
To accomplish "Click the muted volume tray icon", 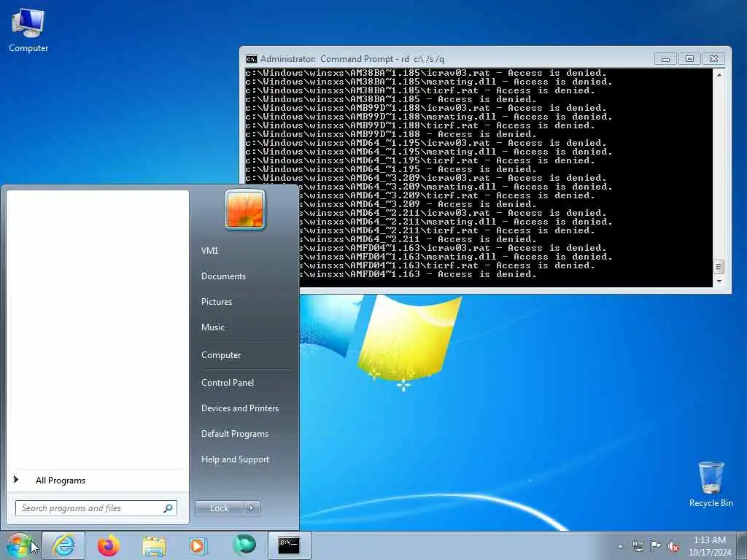I will pos(673,547).
